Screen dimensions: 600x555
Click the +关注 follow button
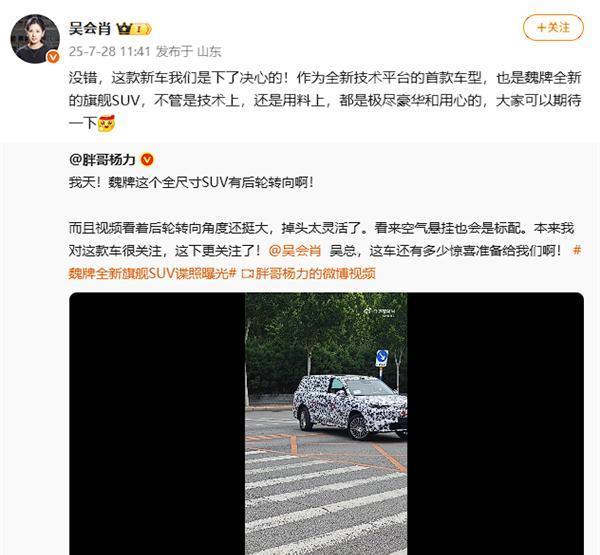[x=553, y=28]
